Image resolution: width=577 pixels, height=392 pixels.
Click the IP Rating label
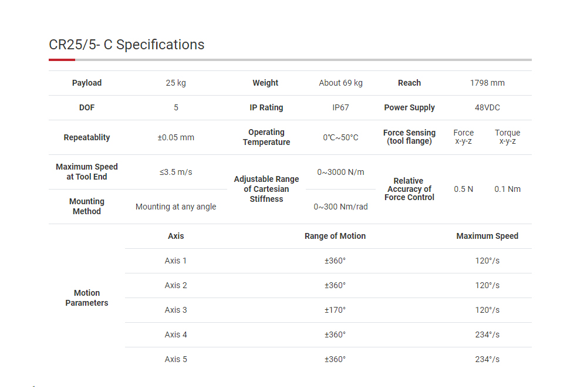tap(266, 108)
